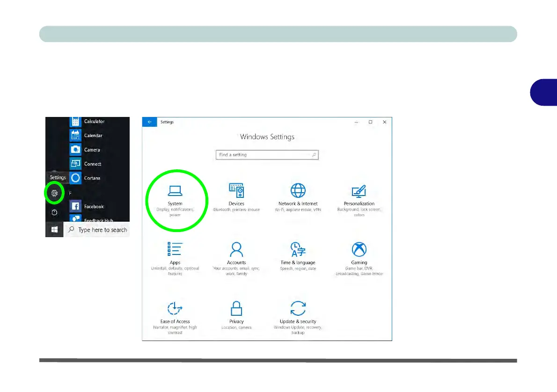Minimize the Settings window
The width and height of the screenshot is (557, 392).
pyautogui.click(x=356, y=122)
